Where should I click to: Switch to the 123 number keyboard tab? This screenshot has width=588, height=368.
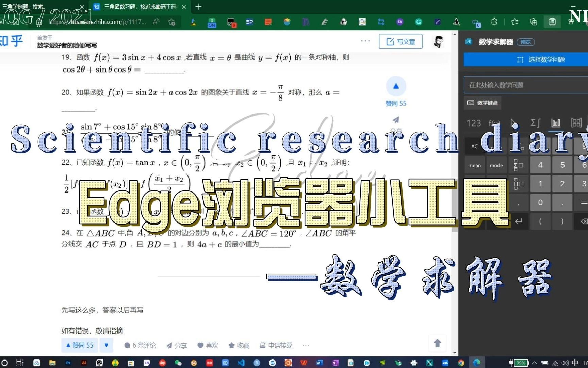474,123
